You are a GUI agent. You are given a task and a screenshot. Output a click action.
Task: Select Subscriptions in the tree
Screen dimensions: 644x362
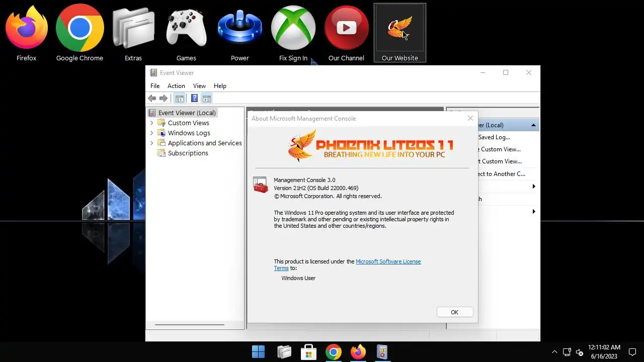pos(188,153)
